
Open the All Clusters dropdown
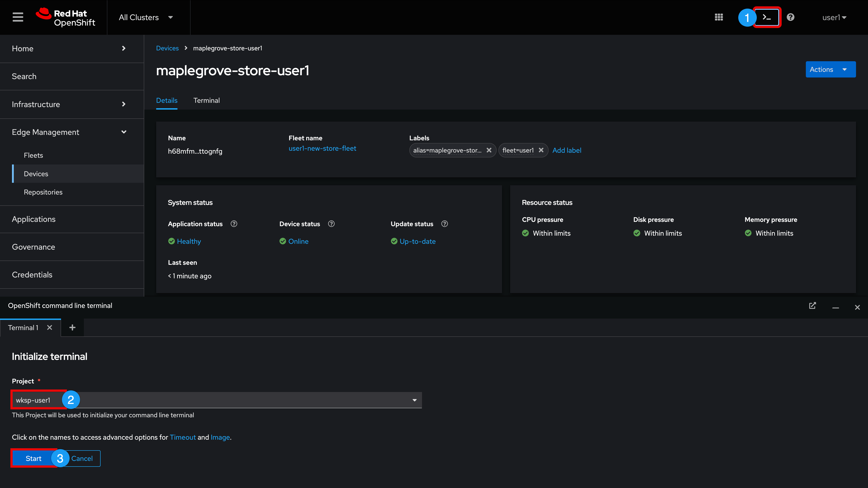click(146, 17)
